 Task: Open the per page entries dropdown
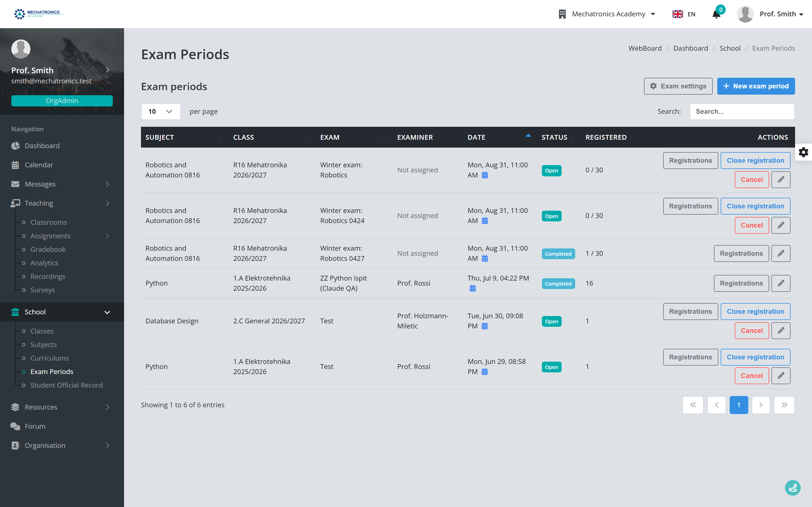click(x=161, y=112)
